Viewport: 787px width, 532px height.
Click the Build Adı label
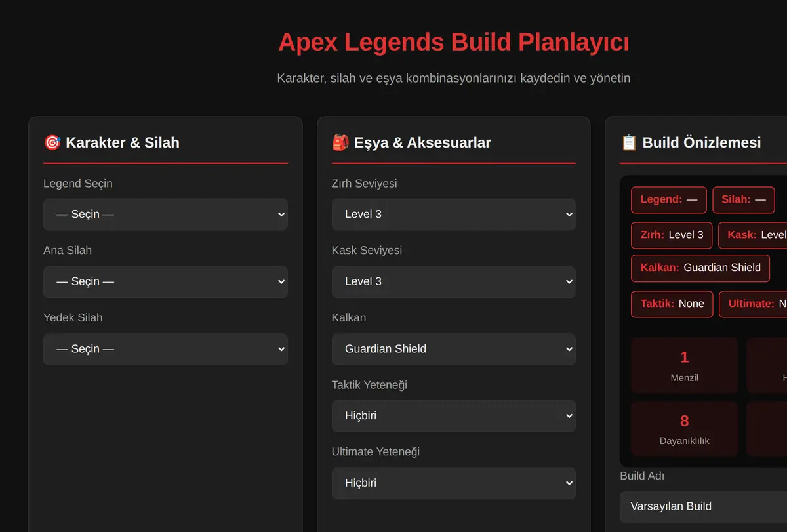coord(642,476)
